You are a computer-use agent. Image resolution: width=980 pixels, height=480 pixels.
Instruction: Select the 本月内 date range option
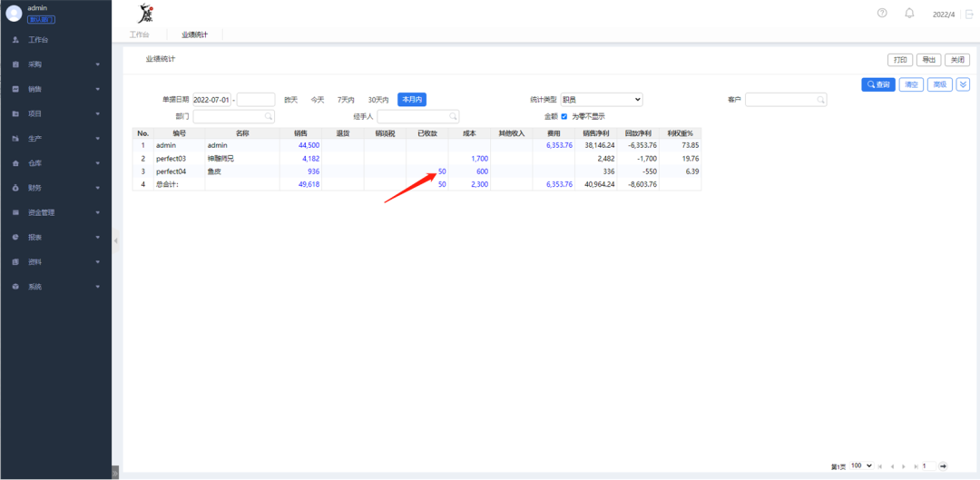point(411,100)
